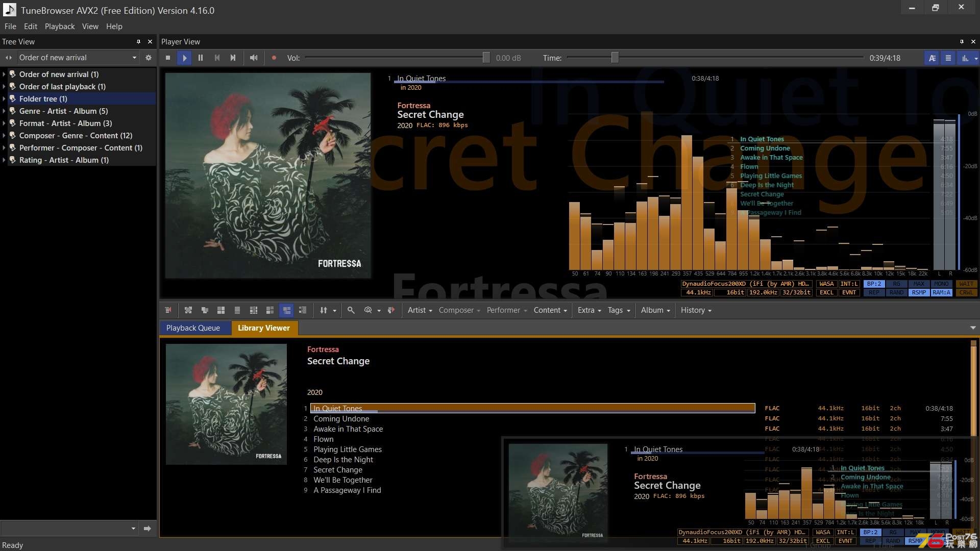Screen dimensions: 980x551
Task: Open the Tags dropdown
Action: click(x=619, y=310)
